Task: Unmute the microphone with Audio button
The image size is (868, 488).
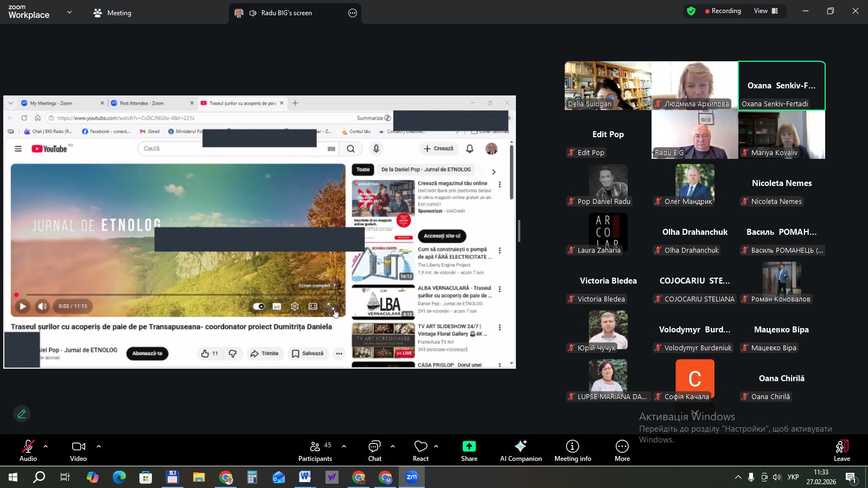Action: 28,451
